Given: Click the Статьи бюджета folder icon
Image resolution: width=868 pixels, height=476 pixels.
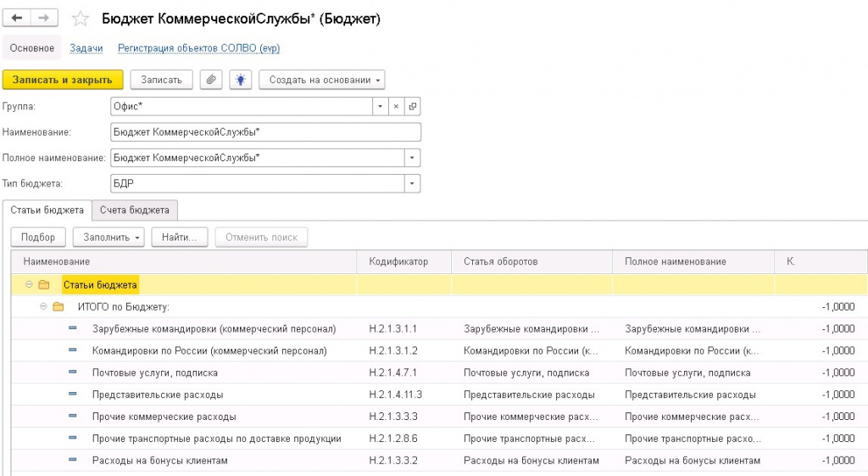Looking at the screenshot, I should (44, 285).
